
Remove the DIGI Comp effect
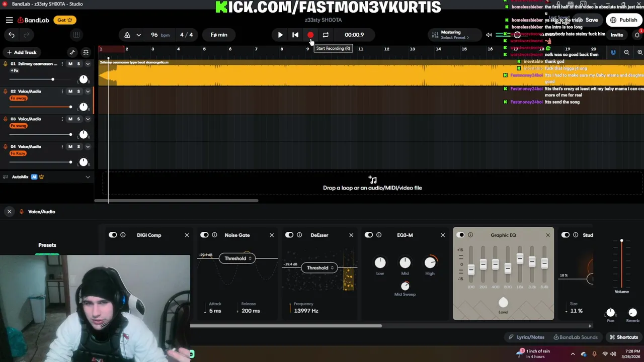(x=187, y=235)
